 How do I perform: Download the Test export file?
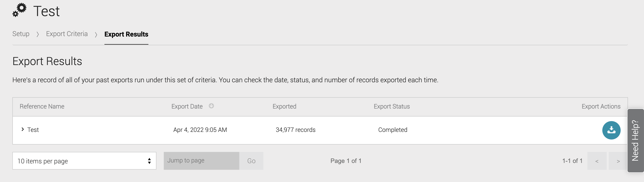pyautogui.click(x=611, y=130)
